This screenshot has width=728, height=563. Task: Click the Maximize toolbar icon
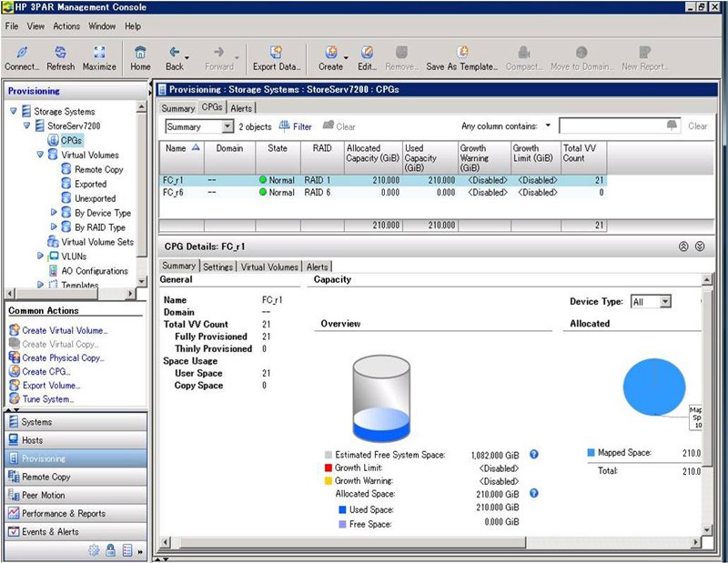point(99,52)
